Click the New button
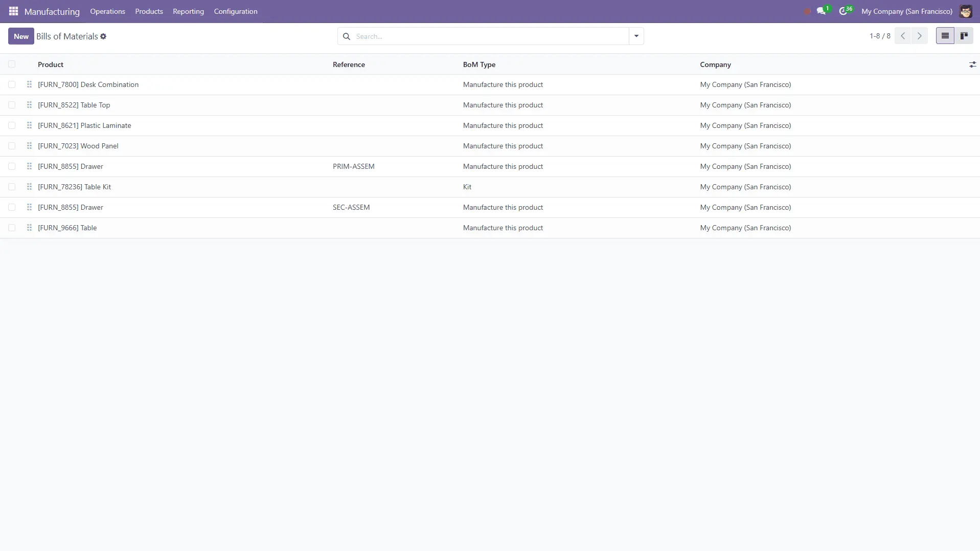This screenshot has height=551, width=980. 21,36
